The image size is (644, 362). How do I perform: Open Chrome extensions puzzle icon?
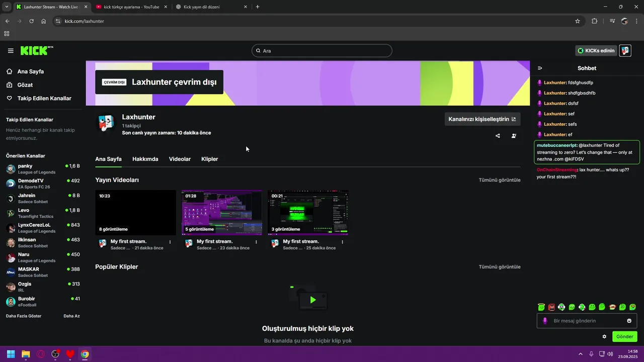click(595, 21)
